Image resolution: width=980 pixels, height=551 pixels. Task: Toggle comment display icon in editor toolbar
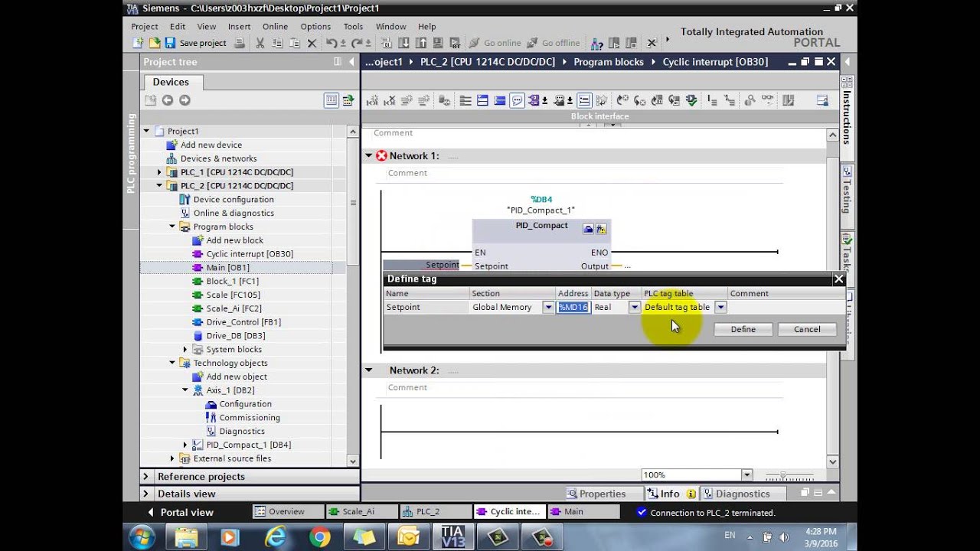517,100
